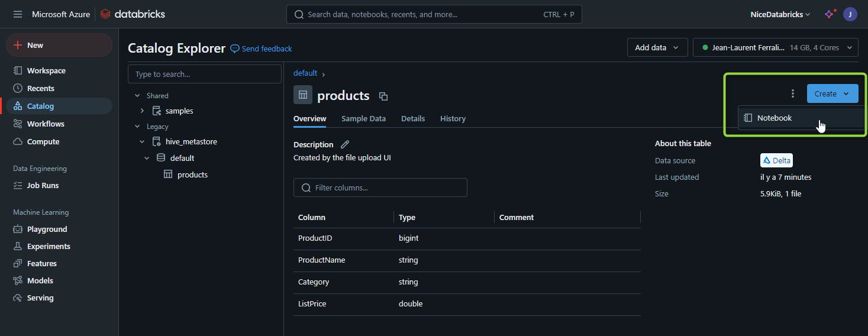Click the default breadcrumb link

point(305,73)
